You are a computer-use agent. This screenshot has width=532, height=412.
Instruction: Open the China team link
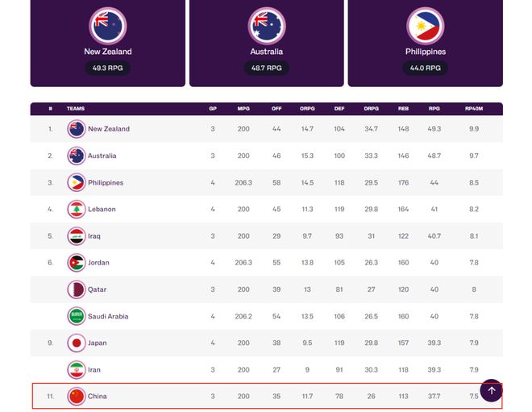pos(97,397)
